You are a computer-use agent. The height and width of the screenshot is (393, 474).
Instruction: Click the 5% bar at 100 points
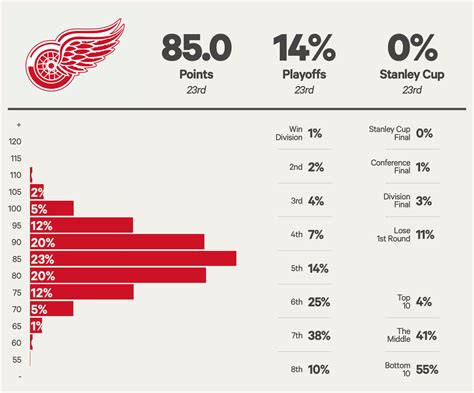click(x=52, y=208)
